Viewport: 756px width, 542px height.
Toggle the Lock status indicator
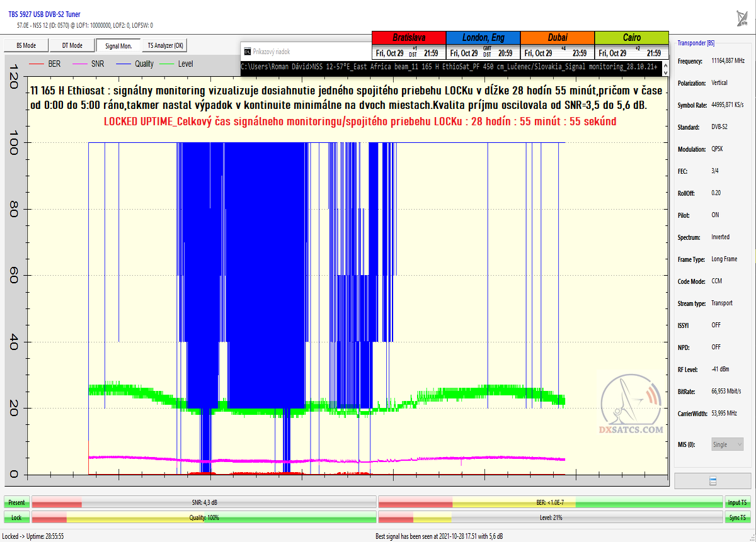click(16, 517)
